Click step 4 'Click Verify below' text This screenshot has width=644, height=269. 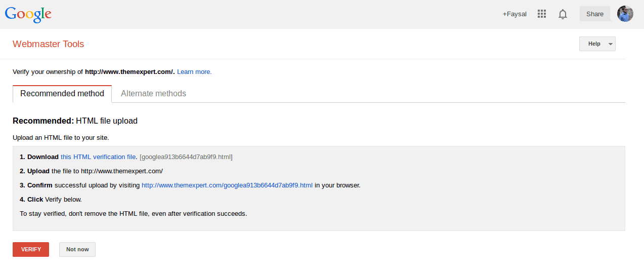coord(51,200)
